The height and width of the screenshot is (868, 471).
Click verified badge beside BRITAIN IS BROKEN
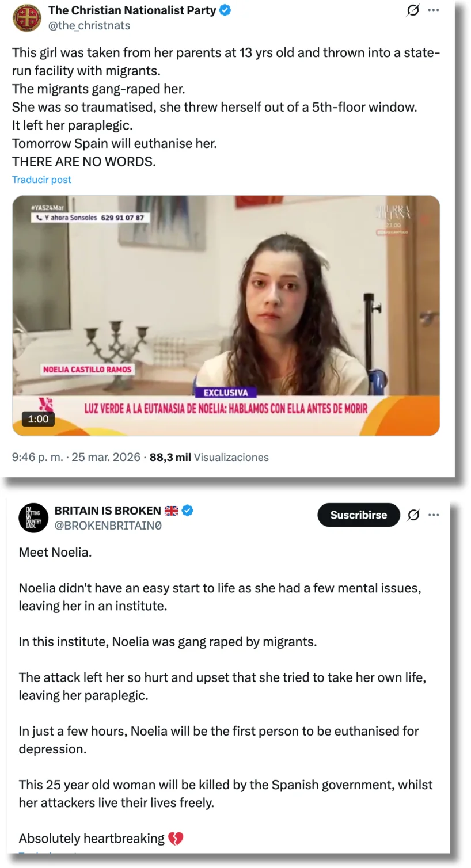[x=188, y=511]
